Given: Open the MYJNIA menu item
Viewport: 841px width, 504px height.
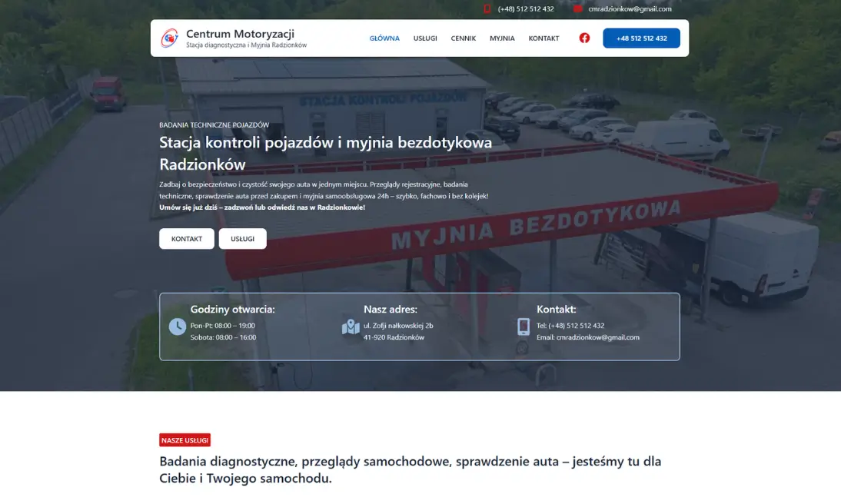Looking at the screenshot, I should pos(502,38).
